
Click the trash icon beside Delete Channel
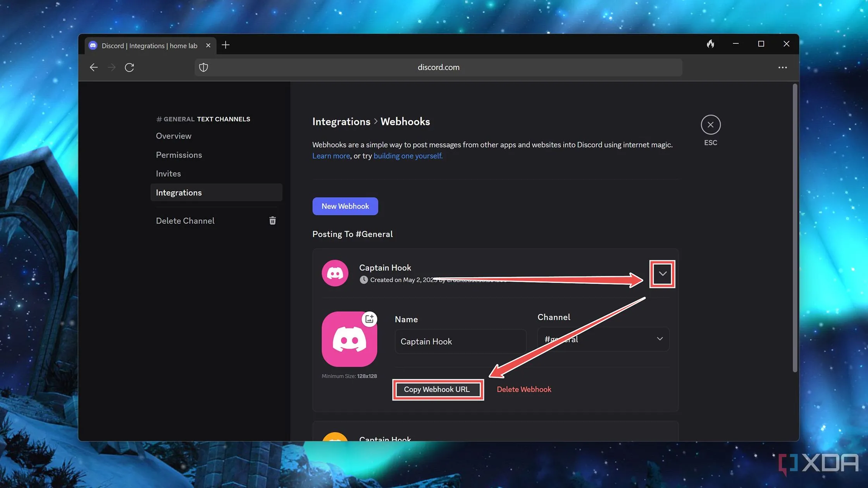(272, 220)
